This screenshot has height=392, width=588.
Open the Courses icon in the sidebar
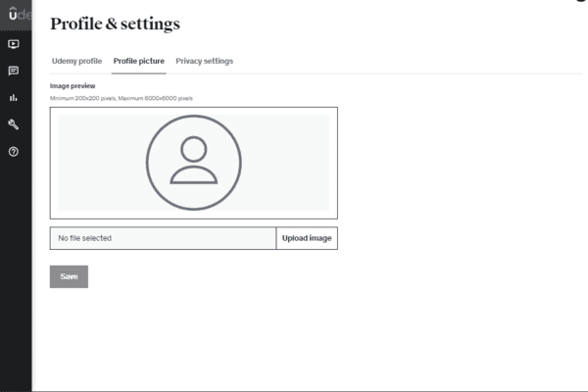14,43
